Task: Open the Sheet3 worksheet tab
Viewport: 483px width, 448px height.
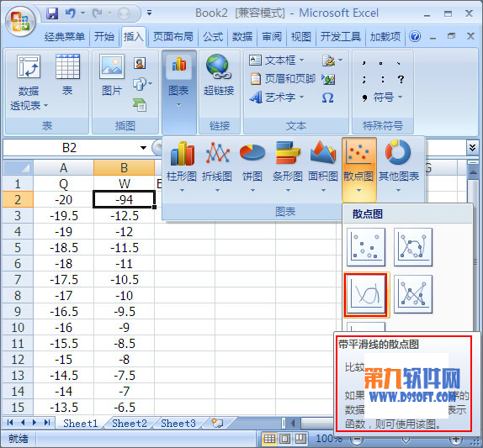Action: click(x=178, y=424)
